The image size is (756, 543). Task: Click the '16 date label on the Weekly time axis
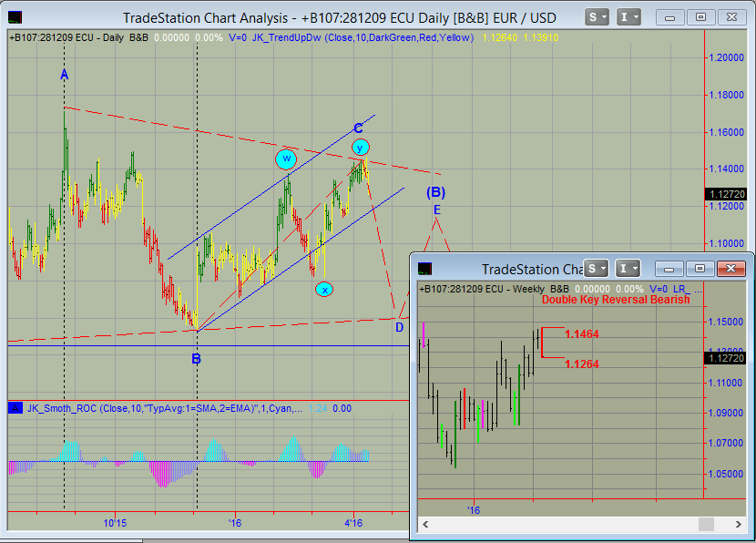(474, 509)
